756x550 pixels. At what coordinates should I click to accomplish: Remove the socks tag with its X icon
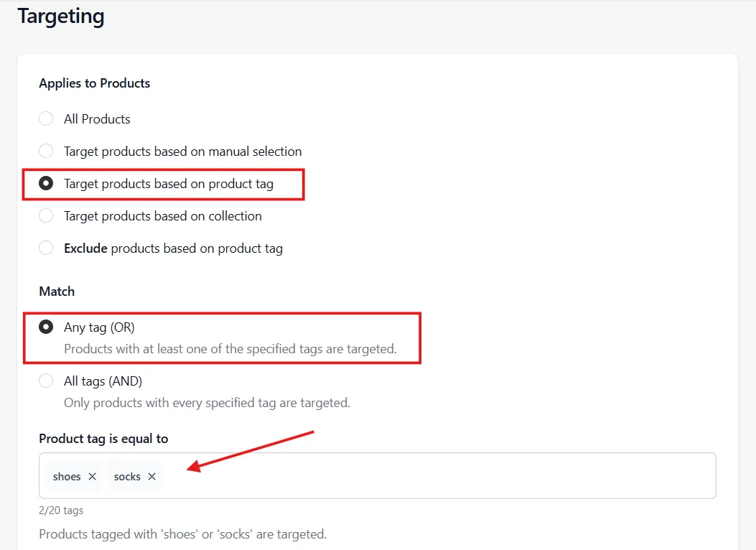(152, 476)
